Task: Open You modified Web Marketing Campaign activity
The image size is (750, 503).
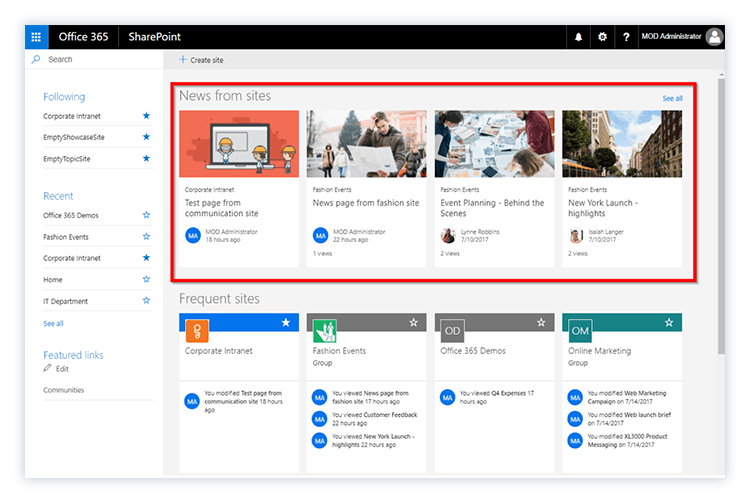Action: tap(627, 397)
